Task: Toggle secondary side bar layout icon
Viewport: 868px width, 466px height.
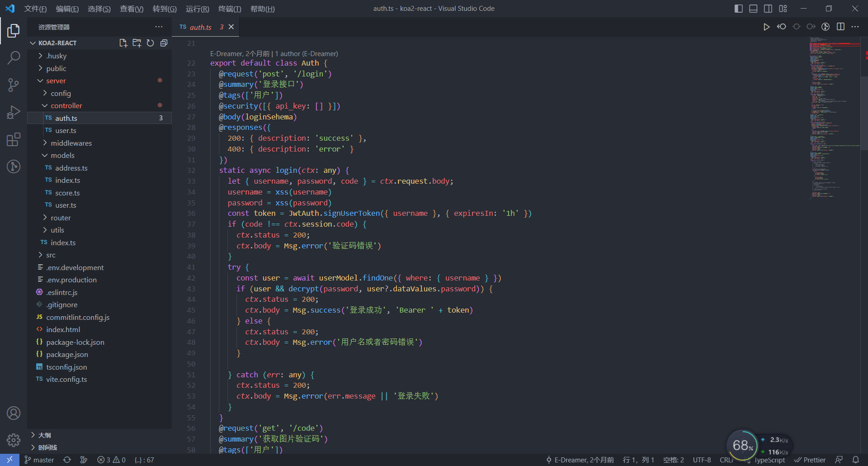Action: [768, 9]
